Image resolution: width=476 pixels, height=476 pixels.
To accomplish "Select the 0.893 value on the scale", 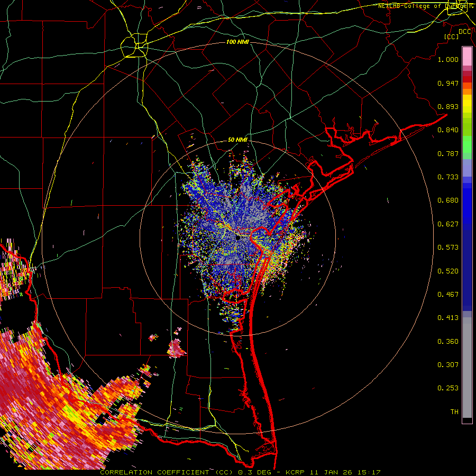I will [448, 106].
